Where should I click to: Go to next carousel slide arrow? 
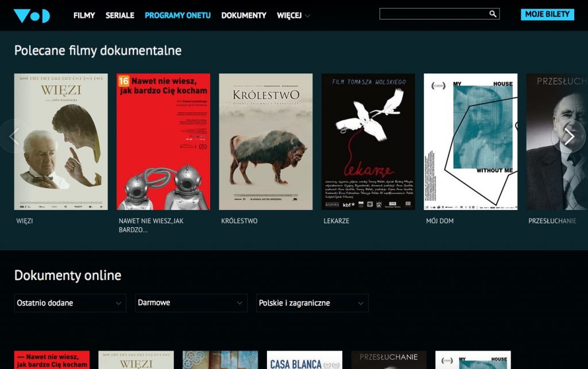[569, 137]
